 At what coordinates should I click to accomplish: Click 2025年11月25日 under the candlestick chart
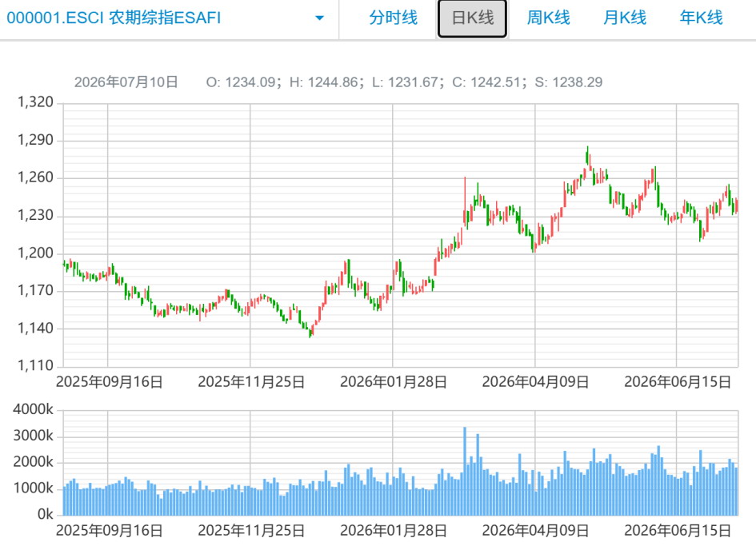[x=251, y=382]
